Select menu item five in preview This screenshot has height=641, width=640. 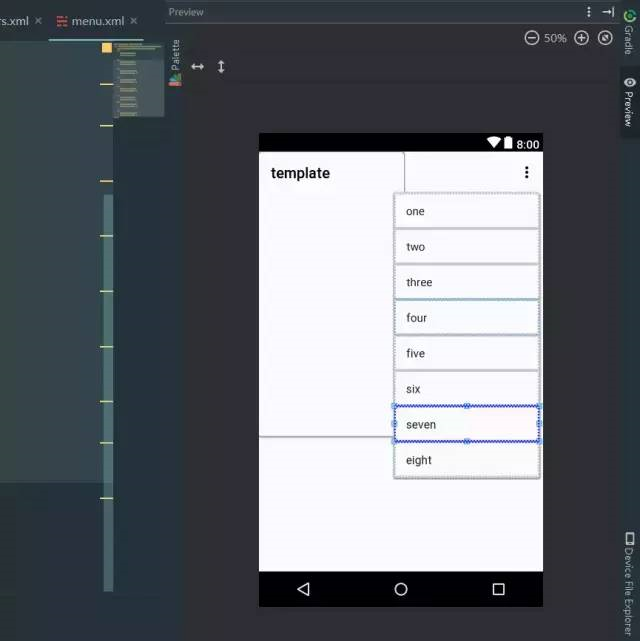point(466,353)
